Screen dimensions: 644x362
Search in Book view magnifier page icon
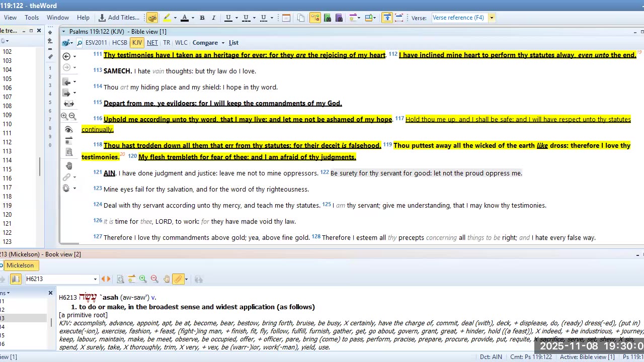click(120, 279)
